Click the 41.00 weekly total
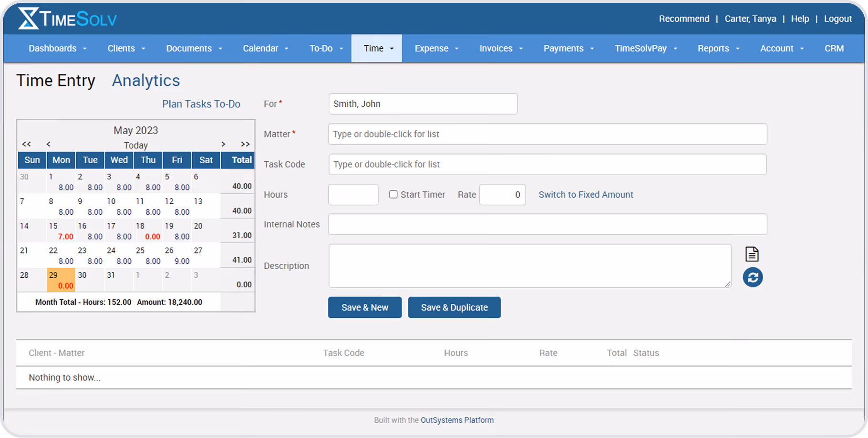Screen dimensions: 868x438 coord(242,260)
